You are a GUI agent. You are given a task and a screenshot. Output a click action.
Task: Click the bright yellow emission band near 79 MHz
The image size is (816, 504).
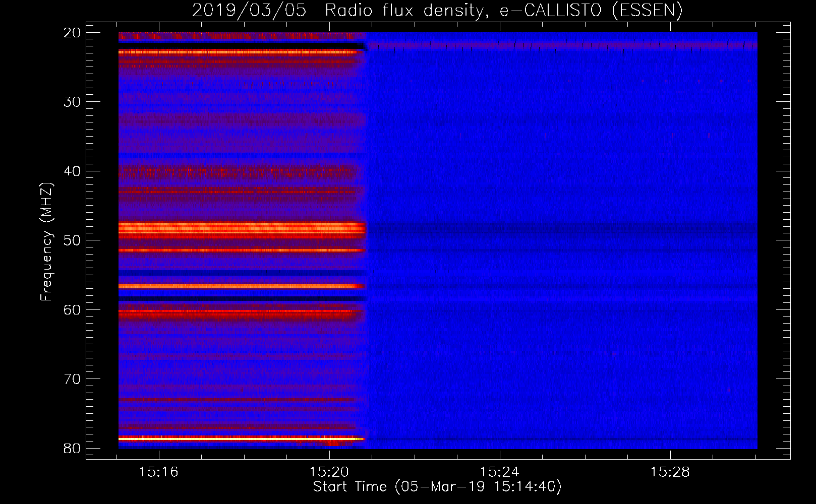point(242,439)
